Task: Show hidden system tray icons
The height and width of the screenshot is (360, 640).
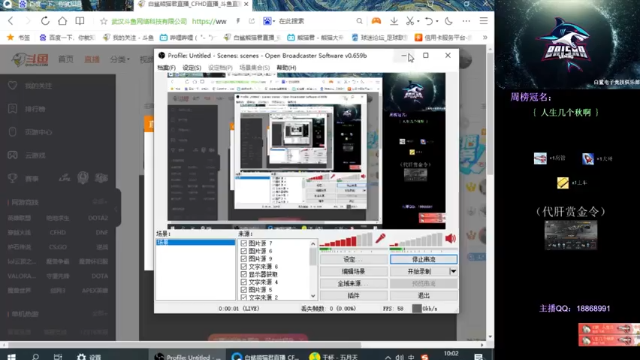Action: click(388, 357)
